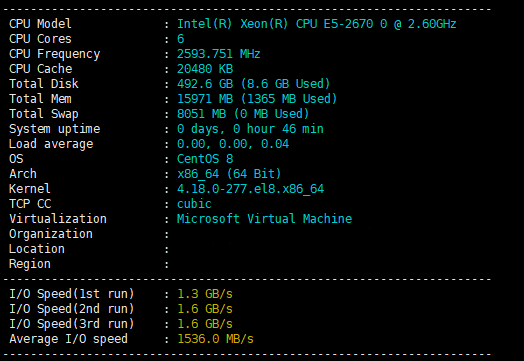The height and width of the screenshot is (361, 524).
Task: Click the Load average values
Action: (x=233, y=144)
